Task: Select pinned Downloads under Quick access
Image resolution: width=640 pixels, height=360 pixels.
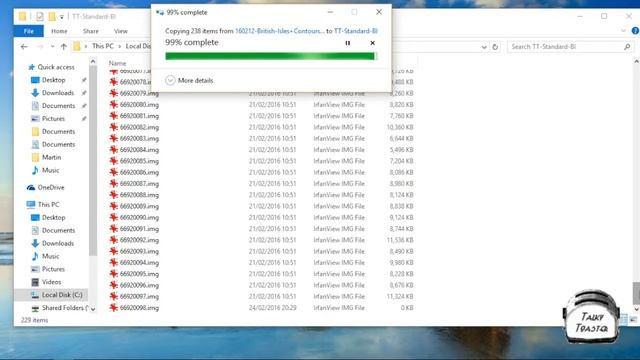Action: click(58, 93)
